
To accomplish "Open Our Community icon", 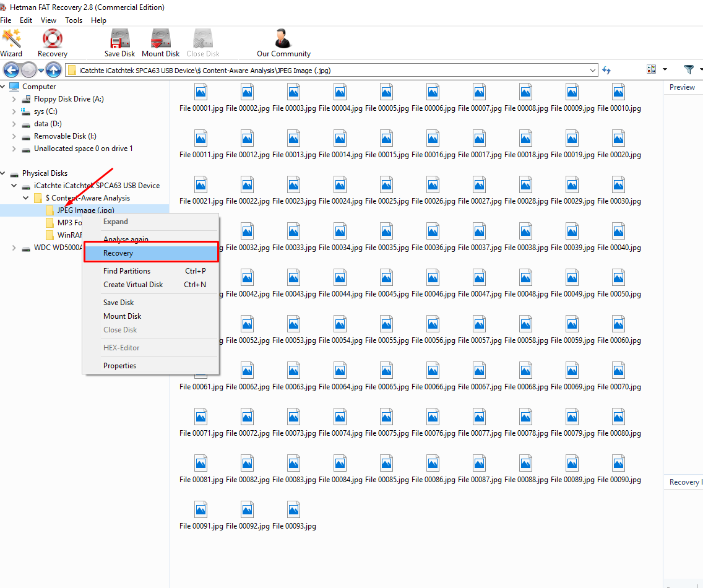I will pos(283,43).
